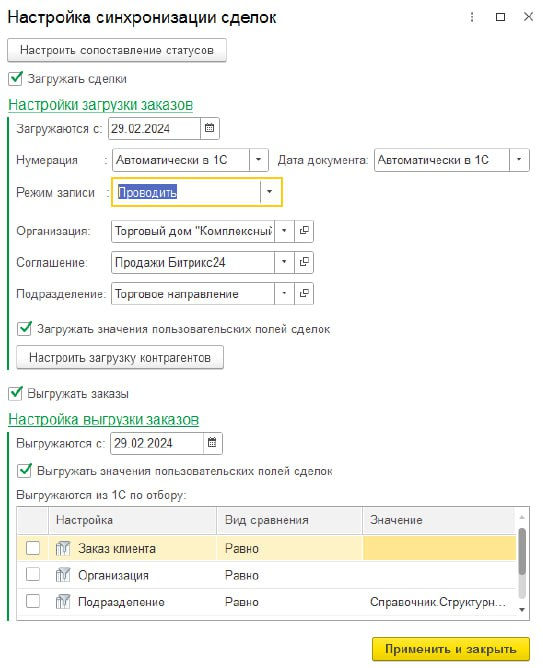The image size is (543, 668).
Task: Open the Организация record via open icon
Action: pyautogui.click(x=304, y=231)
